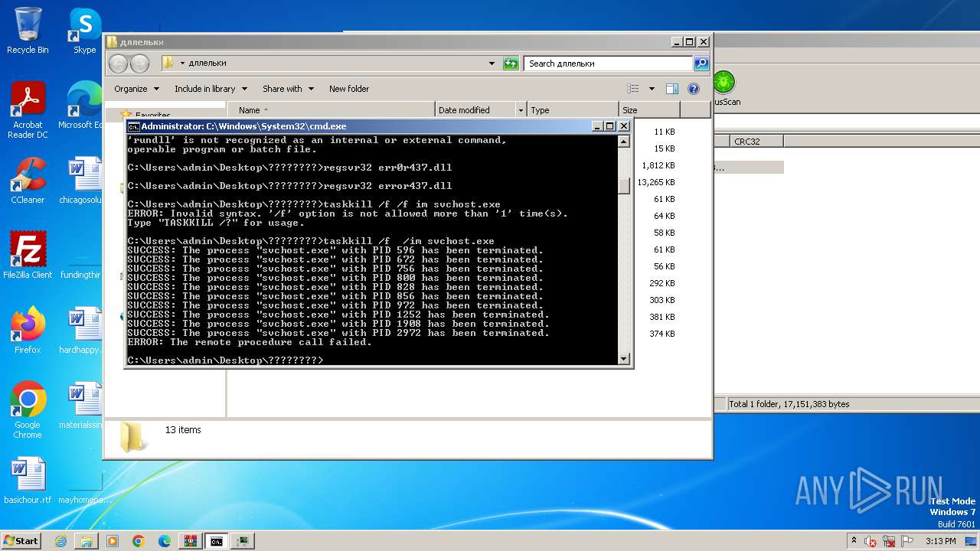Open CCleaner desktop shortcut
Screen dimensions: 980x551
point(28,181)
